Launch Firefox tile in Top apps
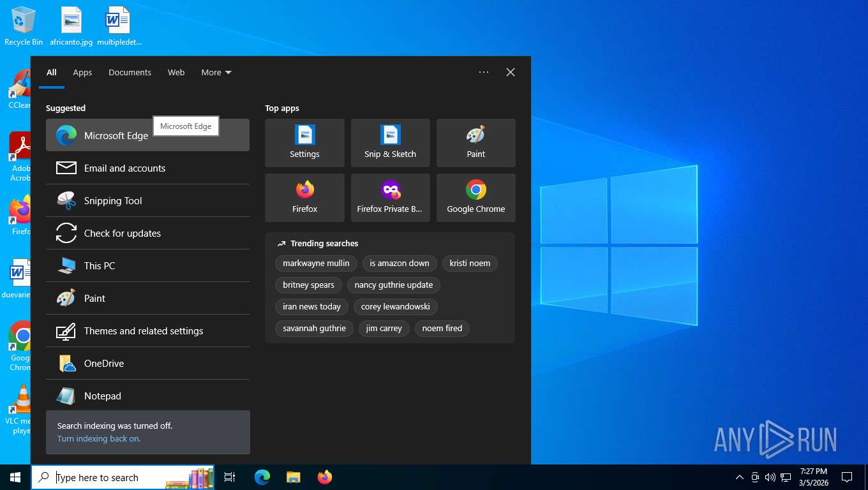Image resolution: width=868 pixels, height=490 pixels. (304, 198)
